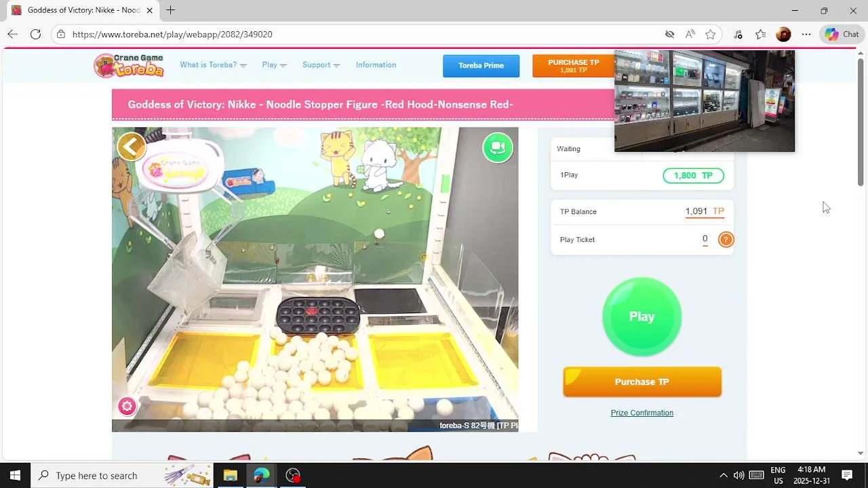Open the favorites list icon
This screenshot has width=868, height=488.
pyautogui.click(x=761, y=34)
